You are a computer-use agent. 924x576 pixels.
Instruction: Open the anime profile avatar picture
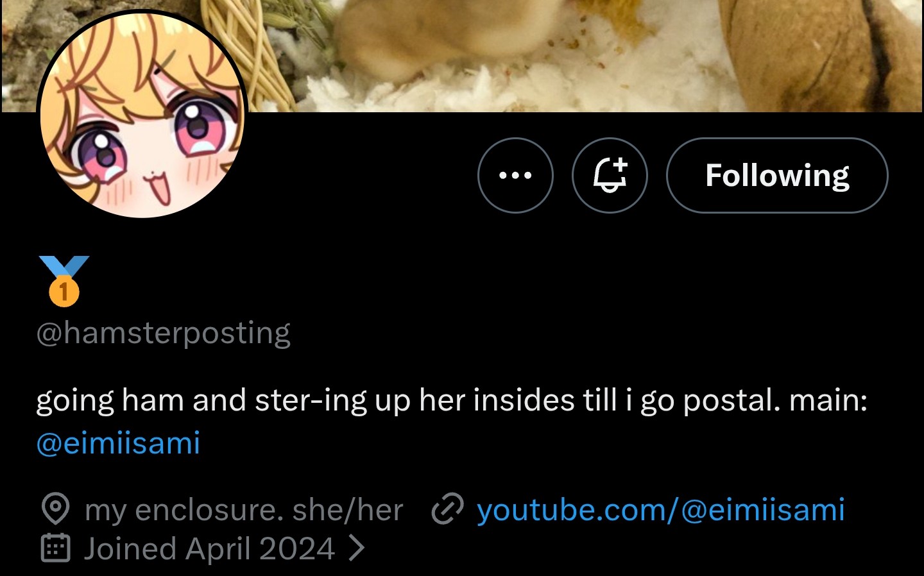coord(142,114)
